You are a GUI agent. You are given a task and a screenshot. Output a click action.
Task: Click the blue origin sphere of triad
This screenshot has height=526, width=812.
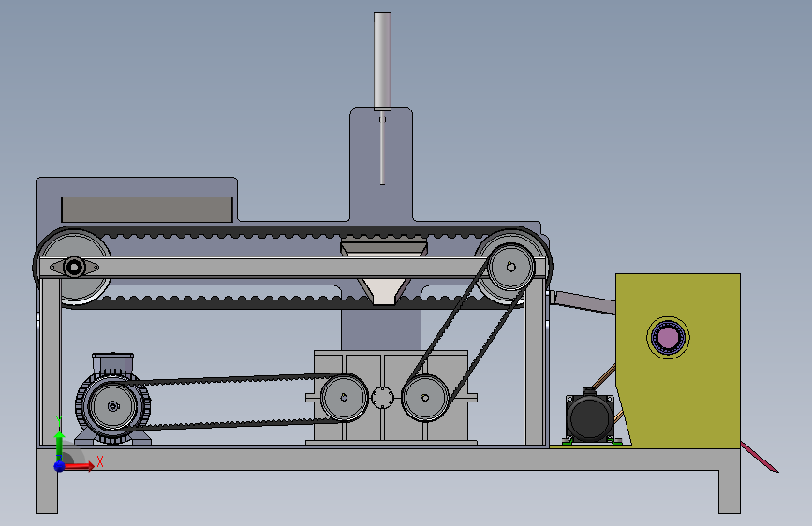coord(60,466)
